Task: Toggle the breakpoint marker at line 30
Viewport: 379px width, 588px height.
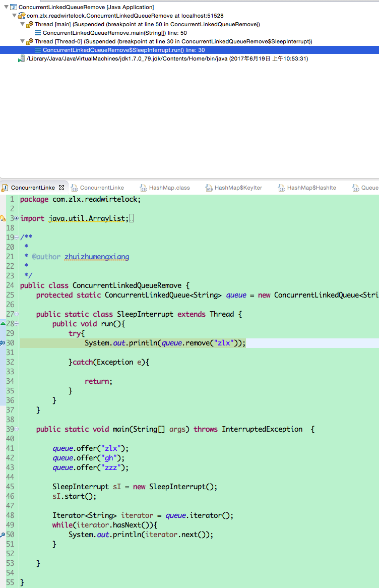Action: tap(3, 343)
